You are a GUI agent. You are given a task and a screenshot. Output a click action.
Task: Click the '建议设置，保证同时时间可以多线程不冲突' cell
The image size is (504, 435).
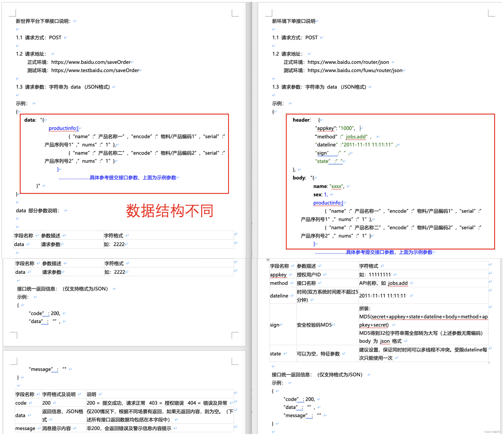point(423,354)
